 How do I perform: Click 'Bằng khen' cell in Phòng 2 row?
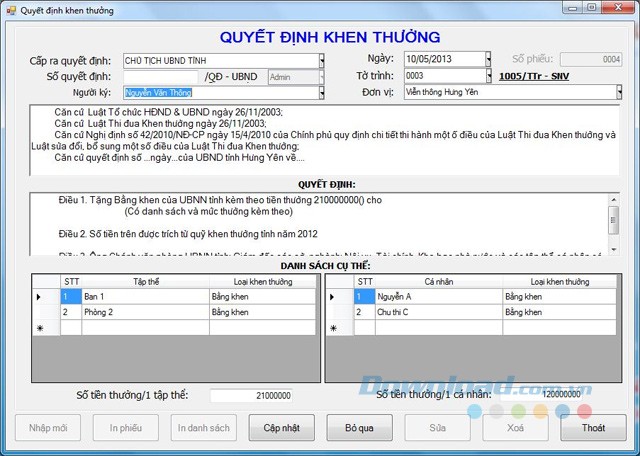[x=262, y=312]
